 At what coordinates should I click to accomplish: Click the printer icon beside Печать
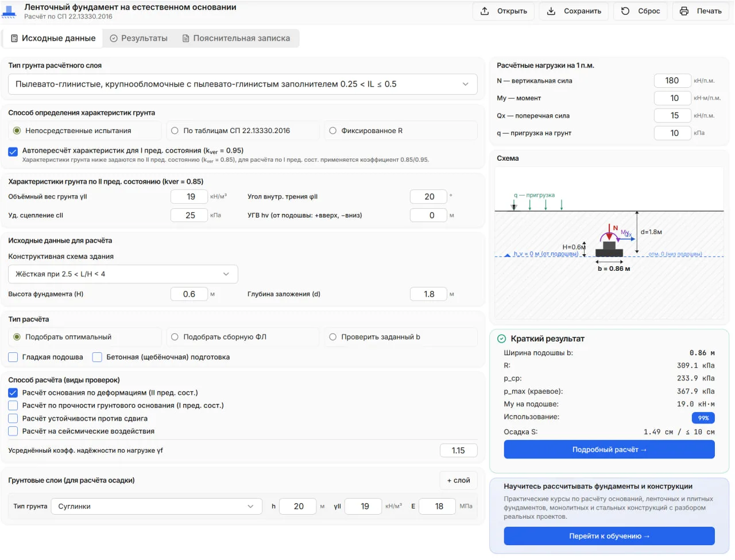pos(684,11)
